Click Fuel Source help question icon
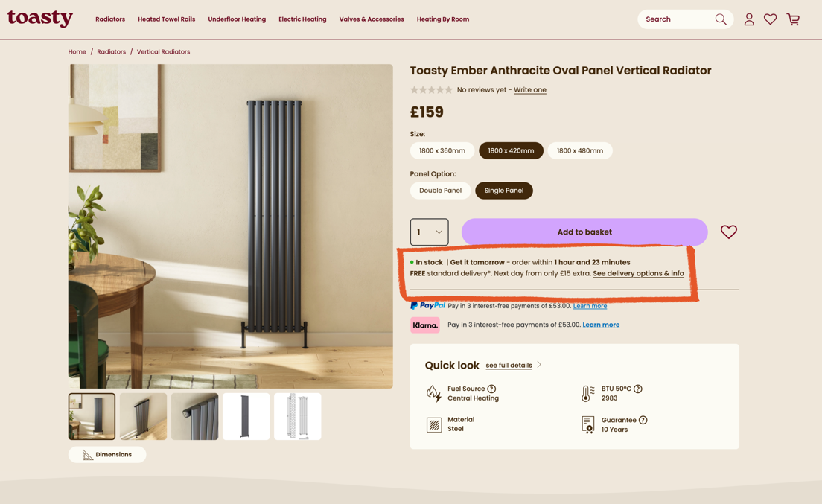The width and height of the screenshot is (822, 504). 491,389
